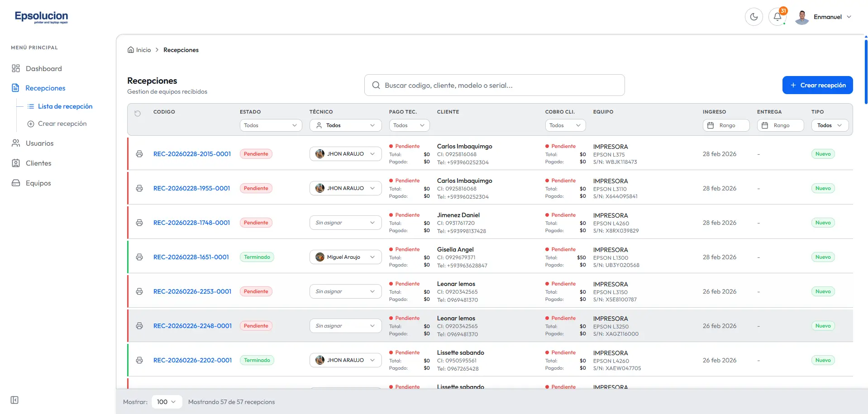This screenshot has width=868, height=414.
Task: Open the Dashboard from the sidebar
Action: pos(44,68)
